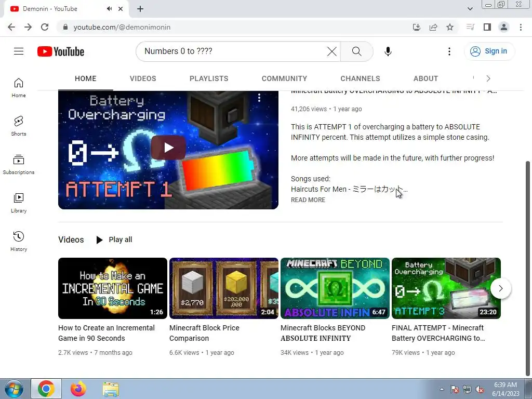532x399 pixels.
Task: Show hidden tray icons arrow
Action: pos(442,389)
